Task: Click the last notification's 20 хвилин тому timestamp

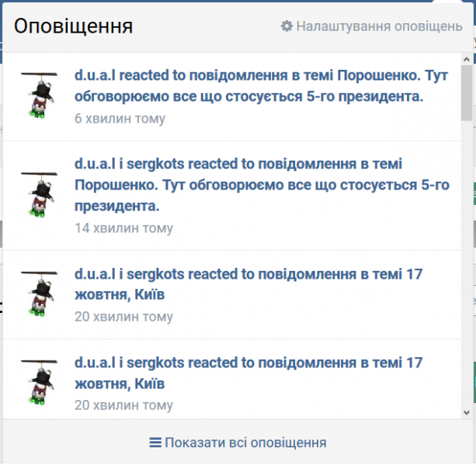Action: [124, 405]
